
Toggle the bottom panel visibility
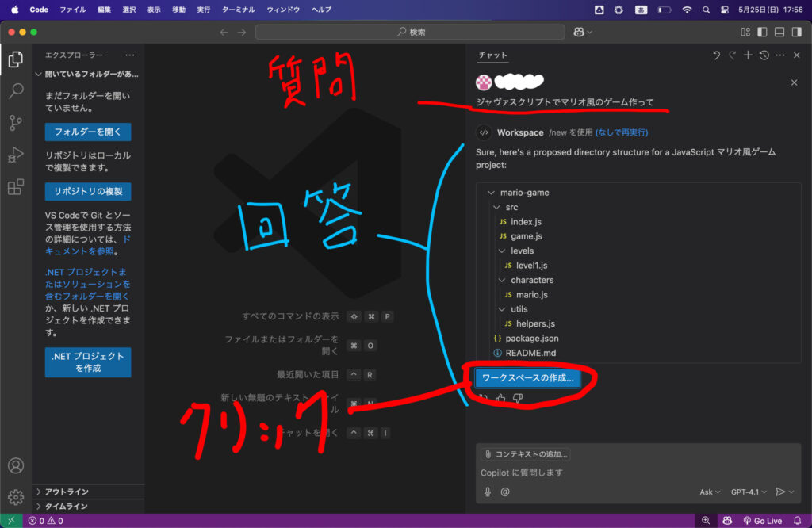(x=779, y=32)
